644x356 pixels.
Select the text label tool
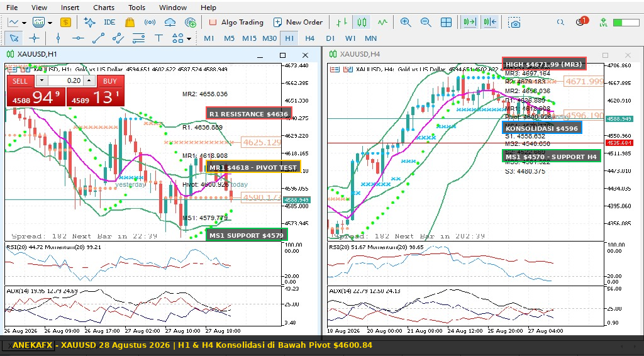tap(158, 38)
